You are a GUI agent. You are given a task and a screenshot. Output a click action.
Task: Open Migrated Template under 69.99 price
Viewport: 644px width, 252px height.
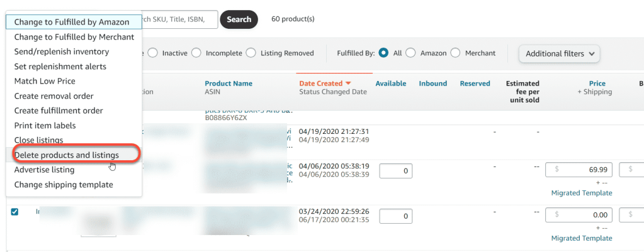coord(582,193)
